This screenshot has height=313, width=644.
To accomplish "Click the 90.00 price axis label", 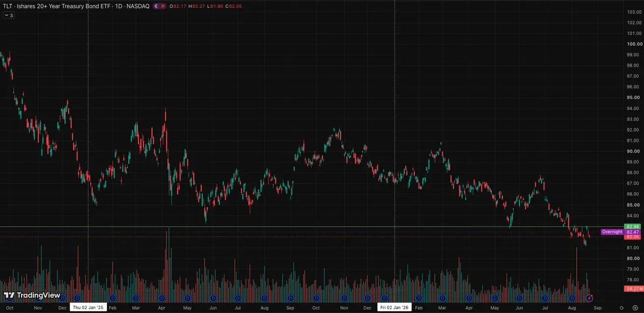I will click(634, 151).
